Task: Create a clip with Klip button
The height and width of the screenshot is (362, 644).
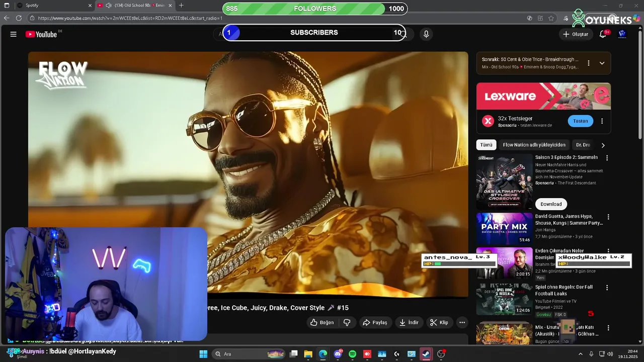Action: coord(439,322)
